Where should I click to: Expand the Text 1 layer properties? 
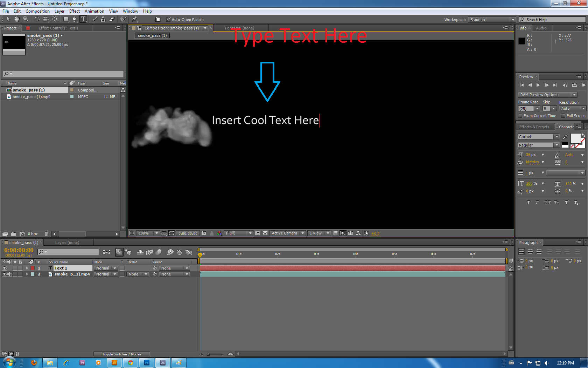pyautogui.click(x=27, y=268)
